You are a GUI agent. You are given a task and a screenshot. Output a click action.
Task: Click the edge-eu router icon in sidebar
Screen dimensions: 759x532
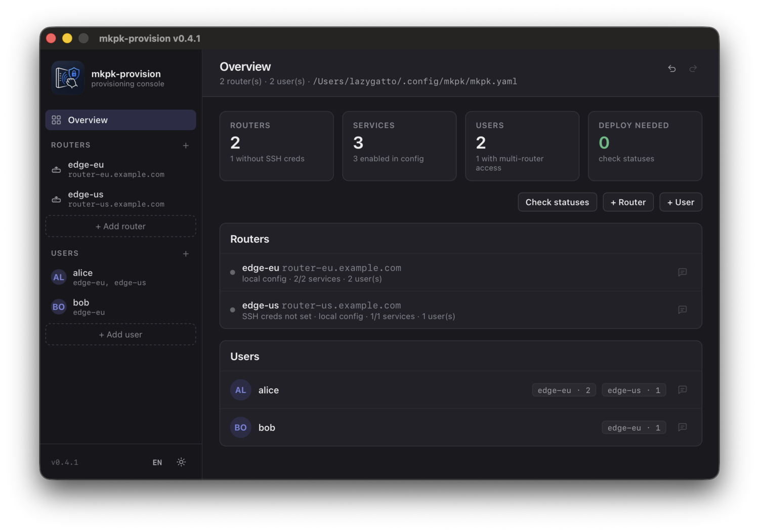point(56,169)
